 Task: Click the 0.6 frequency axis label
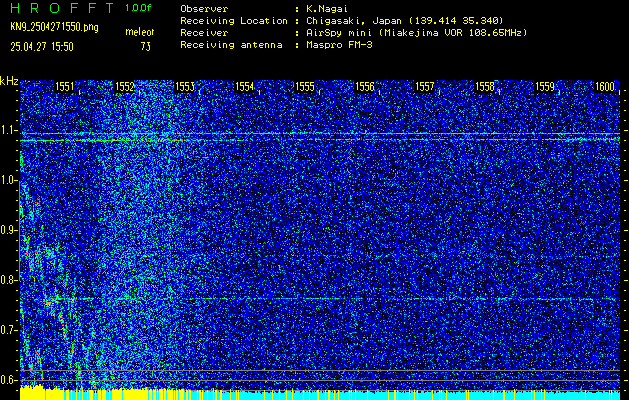(8, 380)
